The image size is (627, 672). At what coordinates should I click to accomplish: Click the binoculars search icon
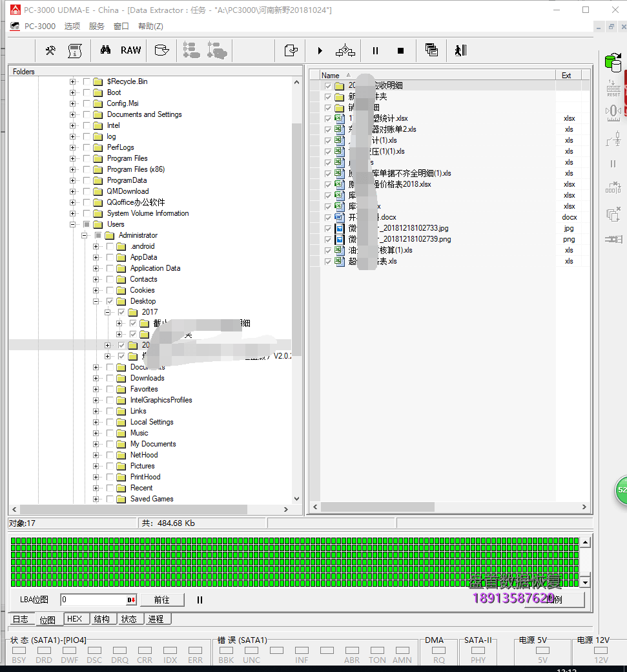tap(105, 50)
